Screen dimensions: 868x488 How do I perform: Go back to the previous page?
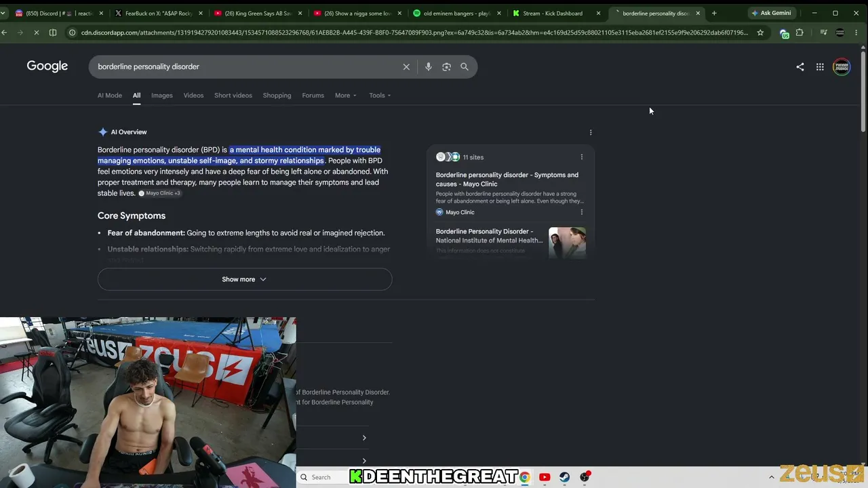(x=5, y=33)
